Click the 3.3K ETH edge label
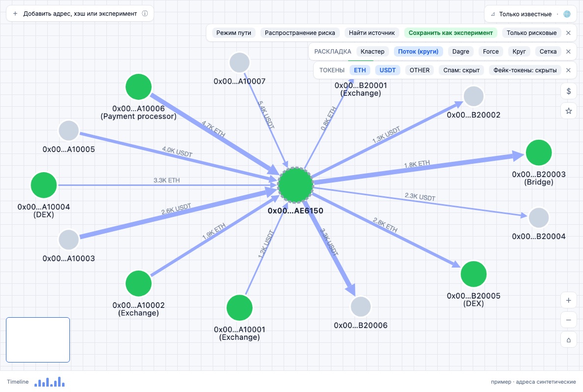 point(166,180)
